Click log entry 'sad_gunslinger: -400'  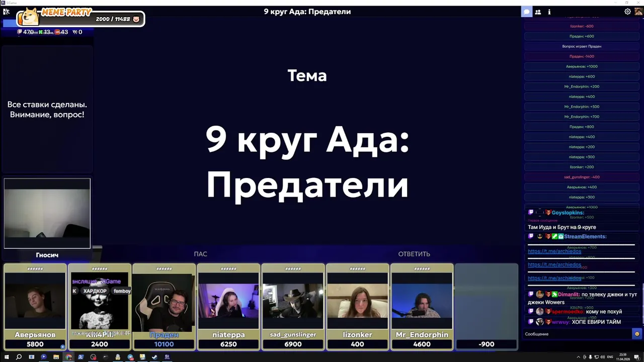tap(582, 177)
